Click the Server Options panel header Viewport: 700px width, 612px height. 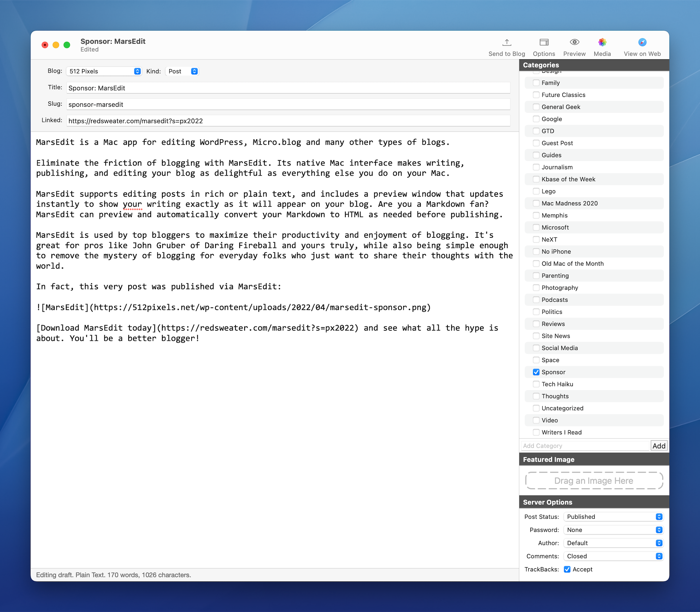594,502
